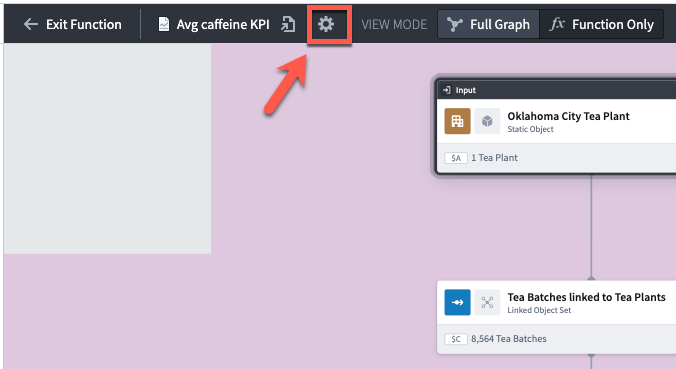
Task: Click the Exit Function label
Action: pos(84,25)
